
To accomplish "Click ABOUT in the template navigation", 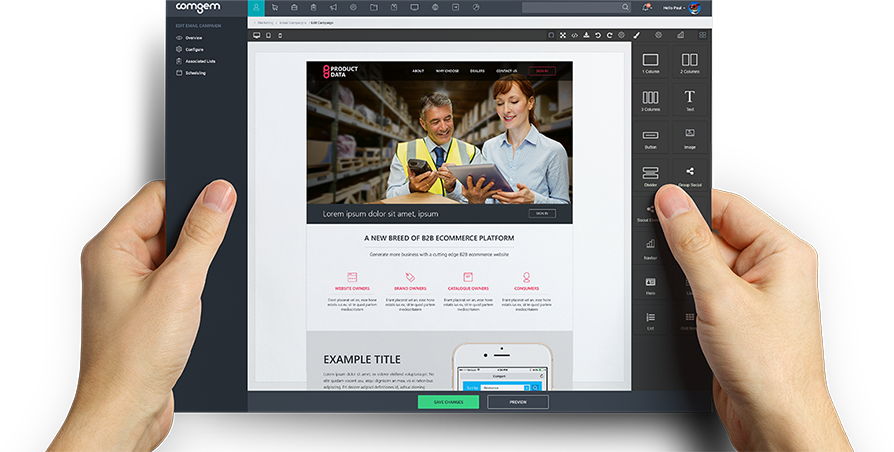I will pyautogui.click(x=418, y=71).
